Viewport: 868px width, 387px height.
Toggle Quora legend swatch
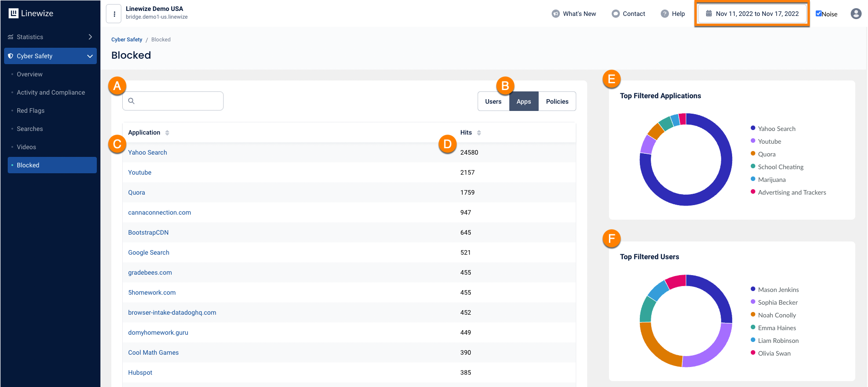tap(753, 154)
